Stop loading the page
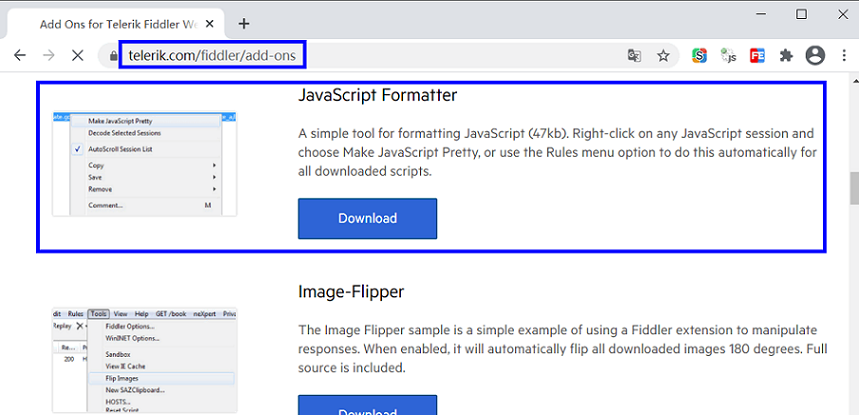Viewport: 859px width, 415px height. point(77,55)
